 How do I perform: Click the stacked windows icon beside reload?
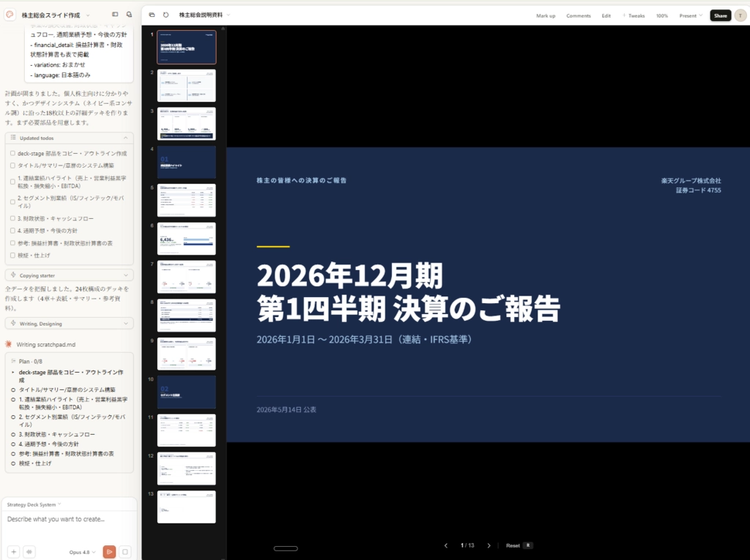point(152,15)
